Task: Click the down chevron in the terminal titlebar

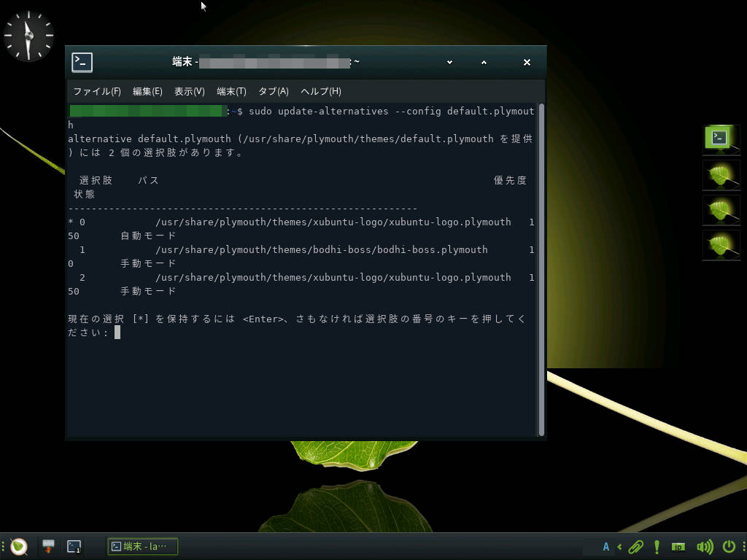Action: click(x=449, y=63)
